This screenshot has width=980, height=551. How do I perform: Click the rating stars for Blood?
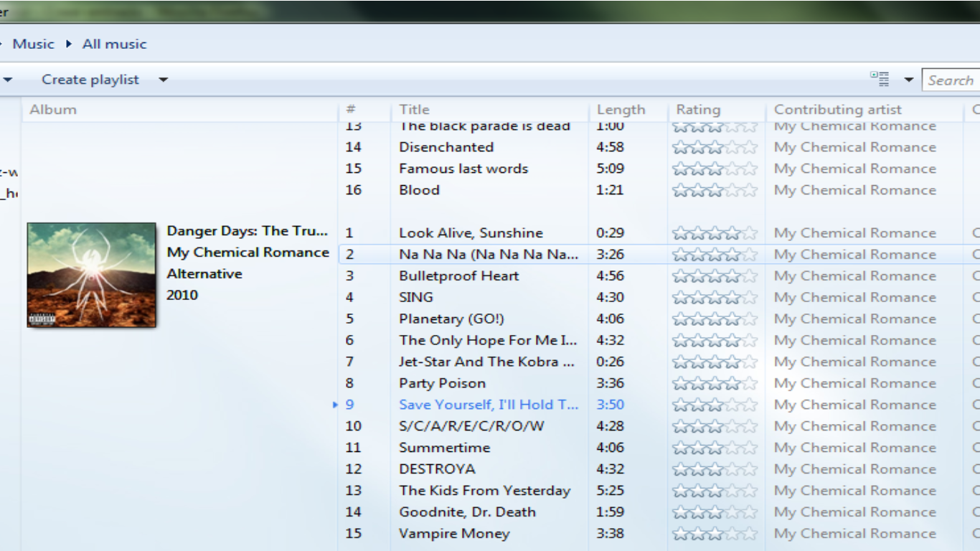click(715, 190)
